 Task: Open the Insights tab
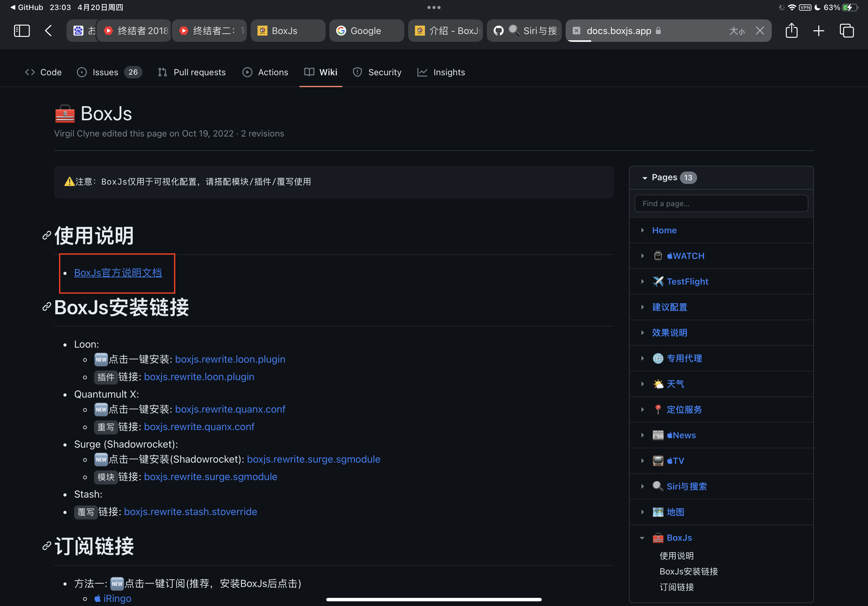(x=449, y=72)
